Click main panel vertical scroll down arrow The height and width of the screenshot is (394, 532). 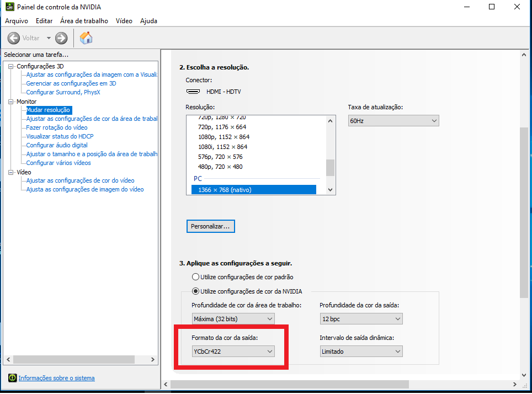point(524,375)
